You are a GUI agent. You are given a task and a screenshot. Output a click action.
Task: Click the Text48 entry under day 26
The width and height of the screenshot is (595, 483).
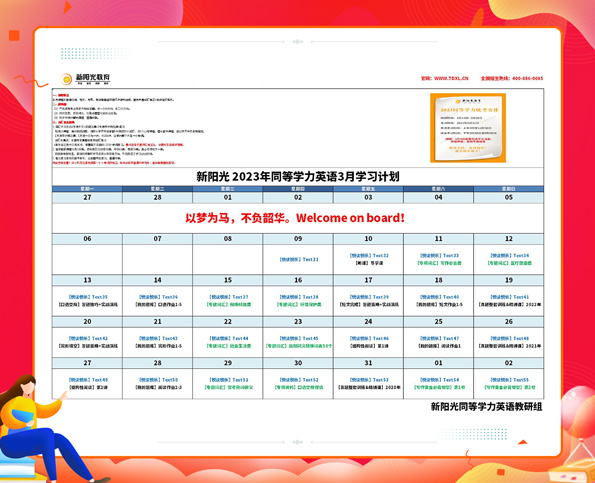510,338
